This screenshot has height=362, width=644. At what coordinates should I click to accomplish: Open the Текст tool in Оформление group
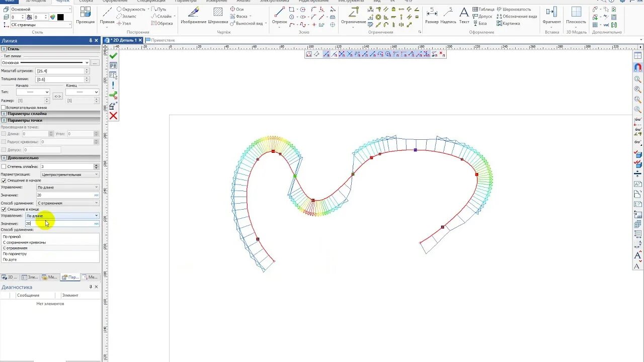(x=464, y=15)
